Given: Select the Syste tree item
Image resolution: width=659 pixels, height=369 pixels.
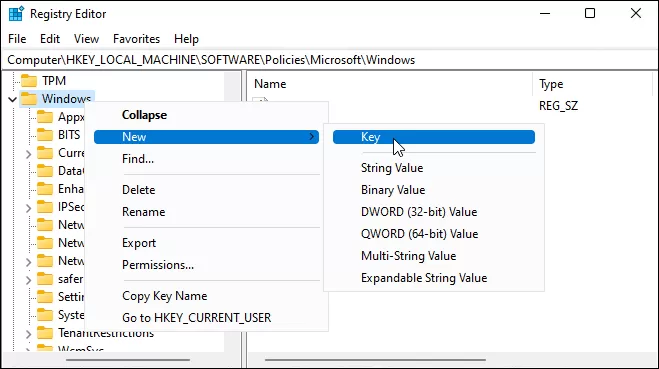Looking at the screenshot, I should pyautogui.click(x=71, y=315).
